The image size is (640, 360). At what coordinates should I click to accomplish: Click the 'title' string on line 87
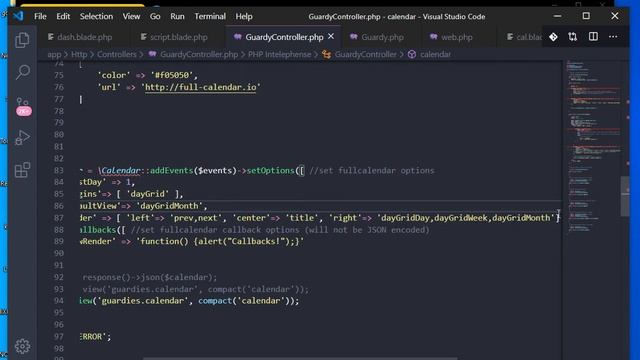pyautogui.click(x=302, y=218)
